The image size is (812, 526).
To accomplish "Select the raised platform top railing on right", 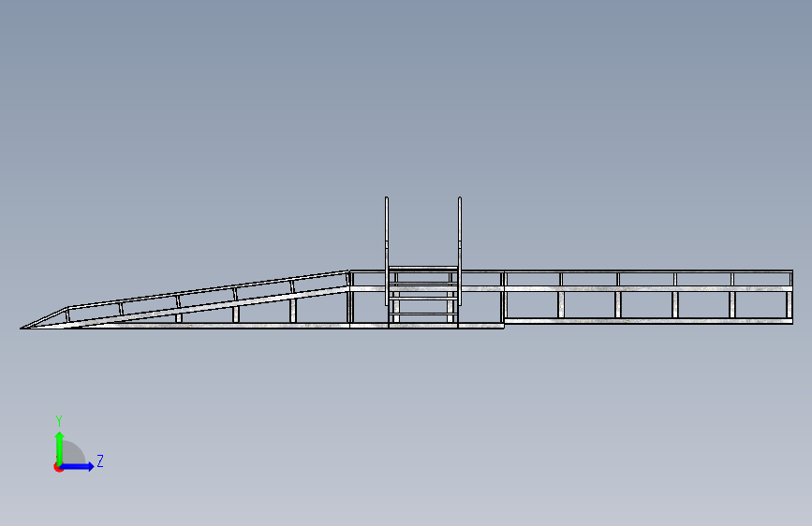I will (x=648, y=271).
